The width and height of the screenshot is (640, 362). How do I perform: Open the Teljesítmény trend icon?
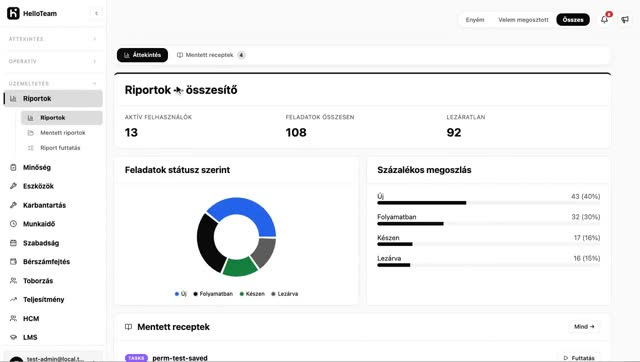click(x=13, y=300)
